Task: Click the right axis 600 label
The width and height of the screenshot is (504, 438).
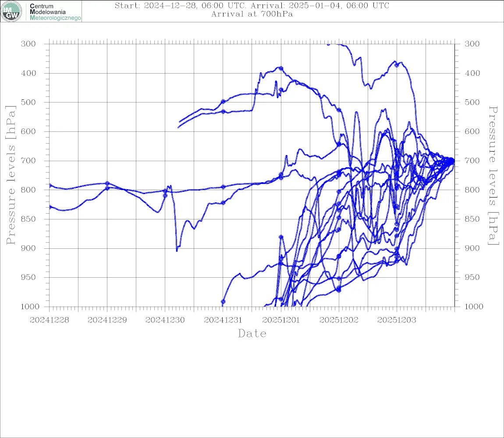Action: click(x=472, y=131)
